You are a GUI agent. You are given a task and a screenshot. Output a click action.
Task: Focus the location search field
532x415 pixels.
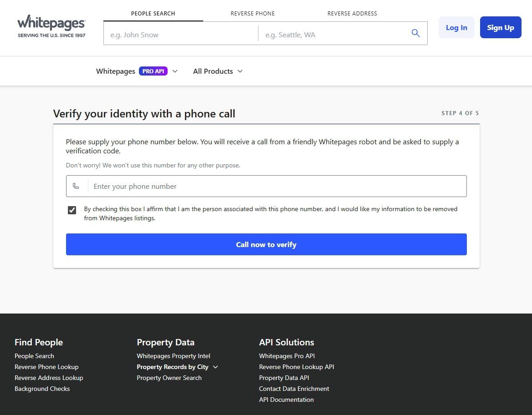(334, 34)
